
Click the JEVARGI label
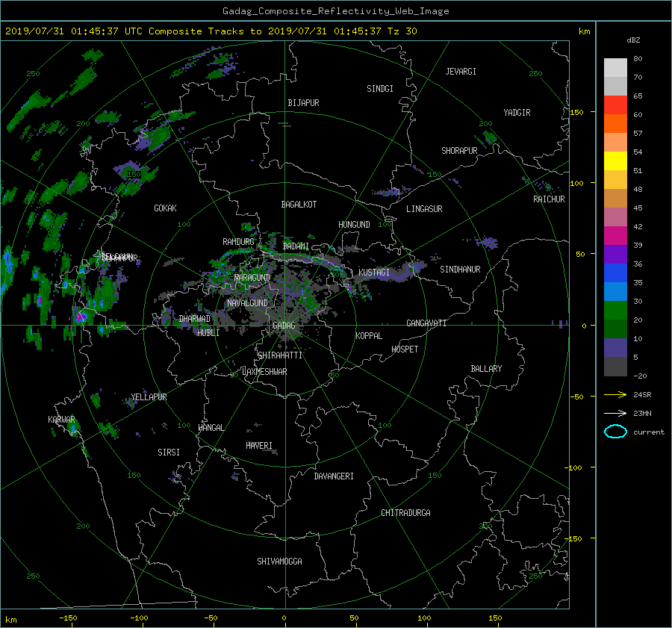click(461, 72)
